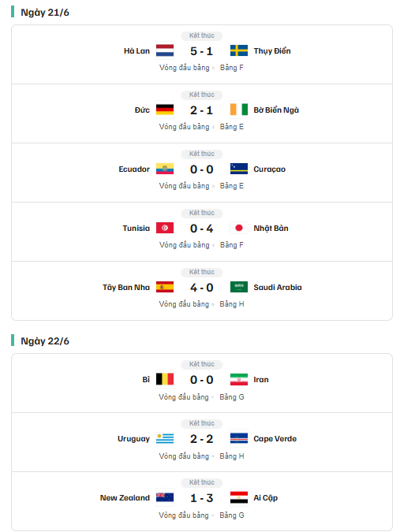Click the Curaçao flag icon

[239, 169]
